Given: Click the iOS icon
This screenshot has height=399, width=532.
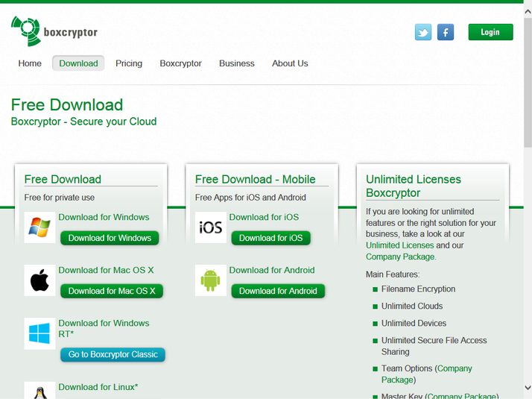Looking at the screenshot, I should pos(211,227).
